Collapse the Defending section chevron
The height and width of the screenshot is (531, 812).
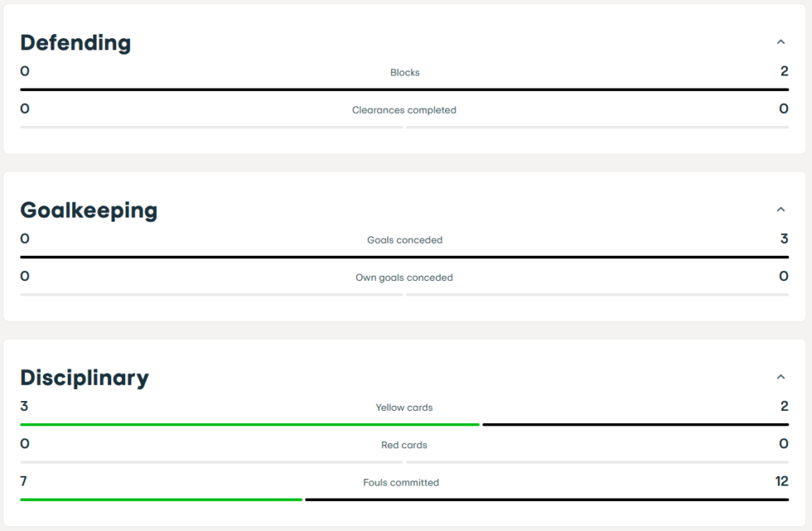coord(781,42)
